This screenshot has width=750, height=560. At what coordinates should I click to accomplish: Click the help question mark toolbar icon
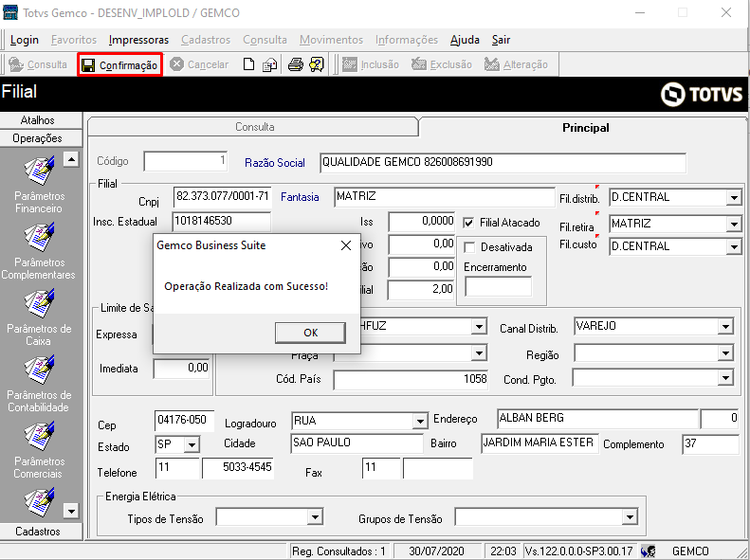click(317, 64)
